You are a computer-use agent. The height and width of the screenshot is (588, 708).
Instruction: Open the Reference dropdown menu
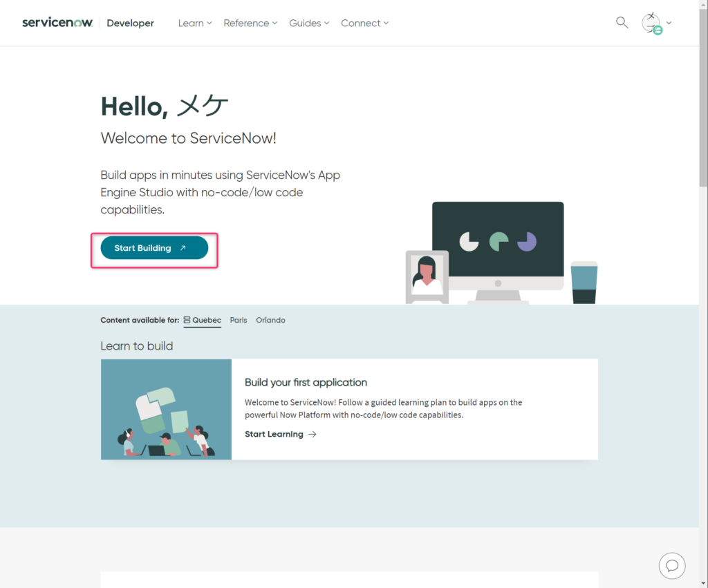250,23
